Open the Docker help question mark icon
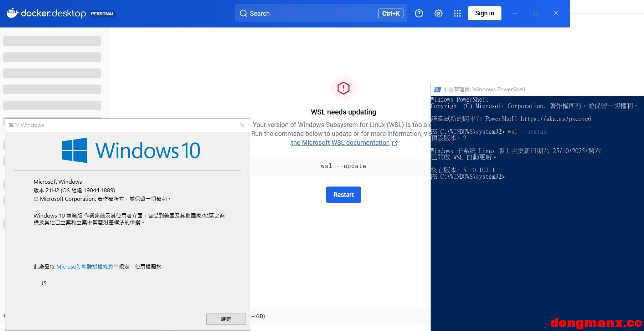The width and height of the screenshot is (644, 331). click(x=419, y=14)
